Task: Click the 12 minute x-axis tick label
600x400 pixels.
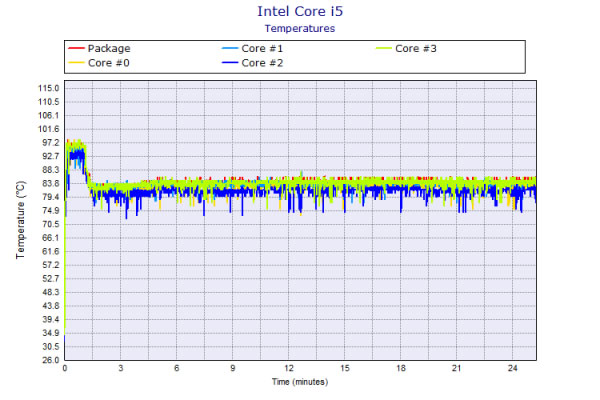Action: [289, 368]
